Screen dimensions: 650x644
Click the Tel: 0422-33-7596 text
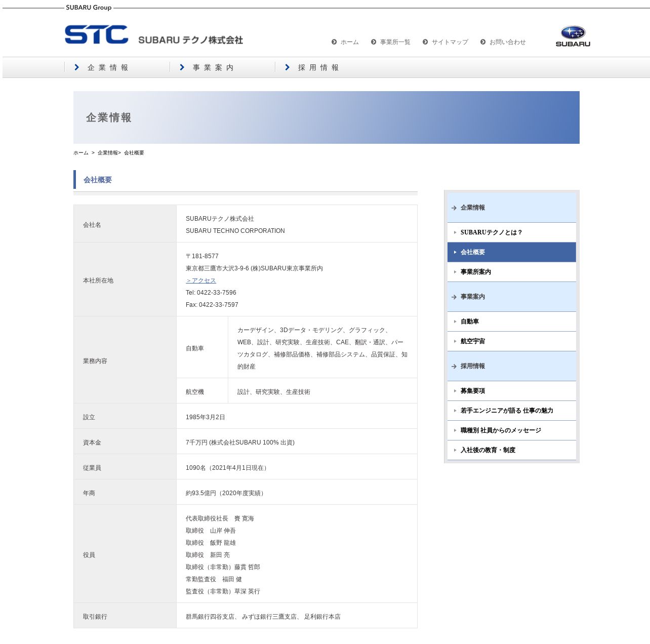point(211,293)
